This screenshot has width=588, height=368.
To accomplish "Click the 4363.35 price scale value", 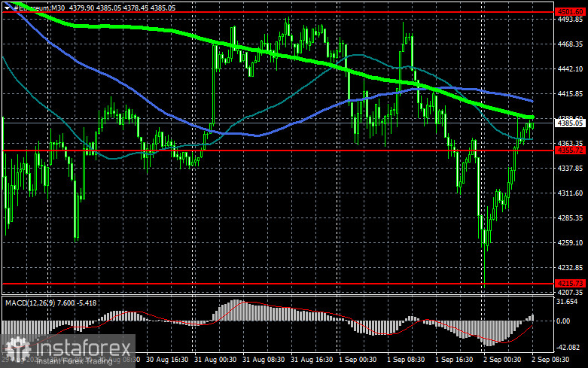I will click(571, 144).
